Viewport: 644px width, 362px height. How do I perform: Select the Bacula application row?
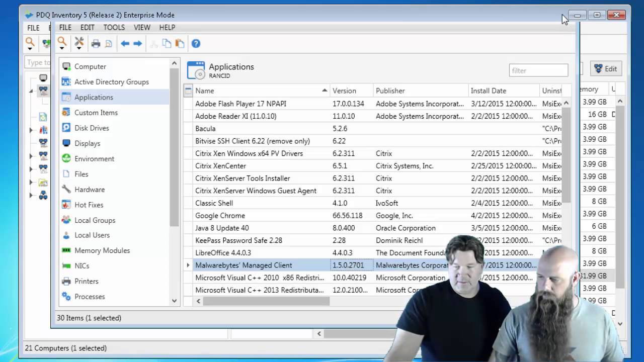pyautogui.click(x=373, y=129)
